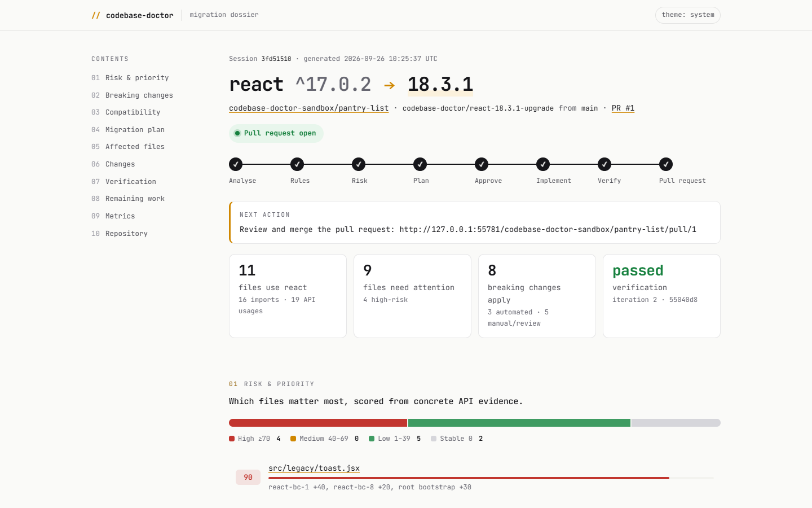812x508 pixels.
Task: Click the Plan step checkmark circle
Action: (x=420, y=164)
